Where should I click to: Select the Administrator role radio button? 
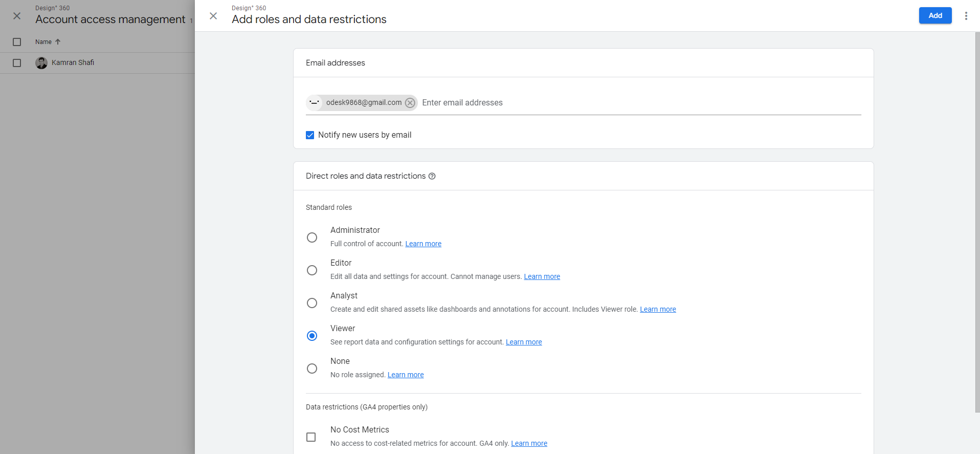(x=312, y=237)
